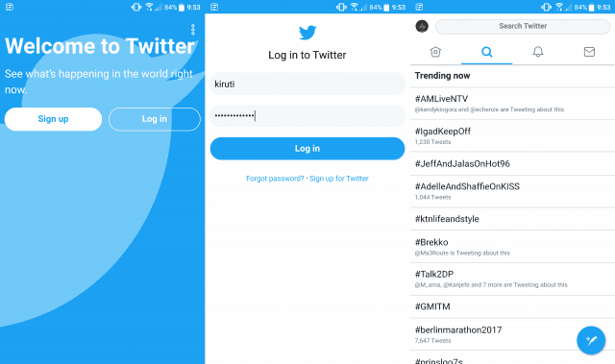
Task: Click the outlined Log in button on Welcome screen
Action: (x=155, y=119)
